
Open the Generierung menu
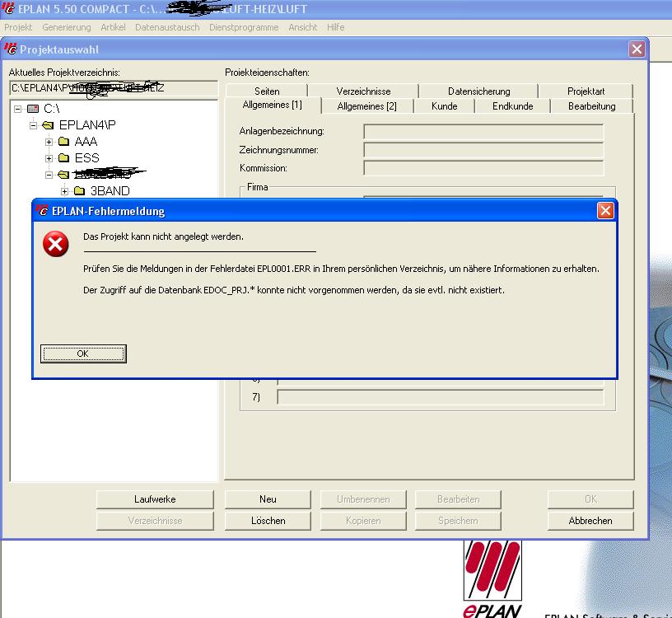(x=67, y=27)
